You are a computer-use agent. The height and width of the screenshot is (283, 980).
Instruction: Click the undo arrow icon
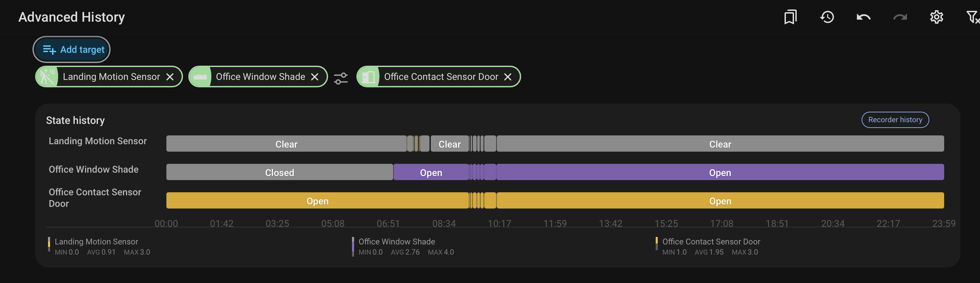[864, 17]
